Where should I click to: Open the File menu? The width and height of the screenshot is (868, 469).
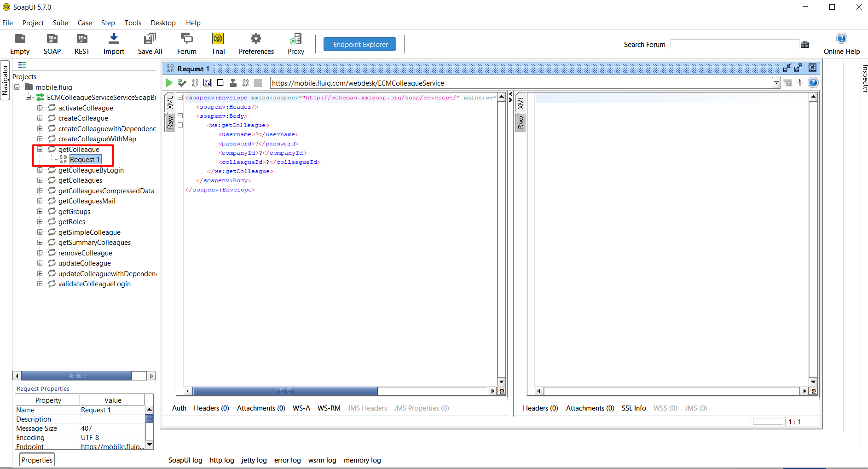click(x=7, y=23)
